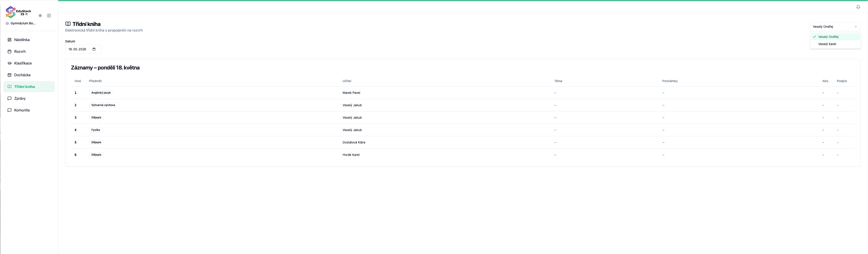Toggle the light/dark theme sun icon

pos(40,16)
